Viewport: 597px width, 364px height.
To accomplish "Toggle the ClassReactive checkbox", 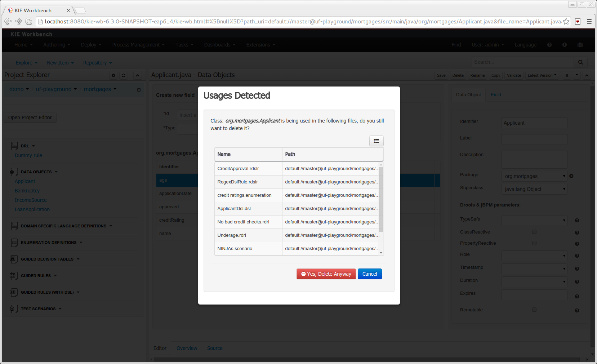I will tap(534, 232).
